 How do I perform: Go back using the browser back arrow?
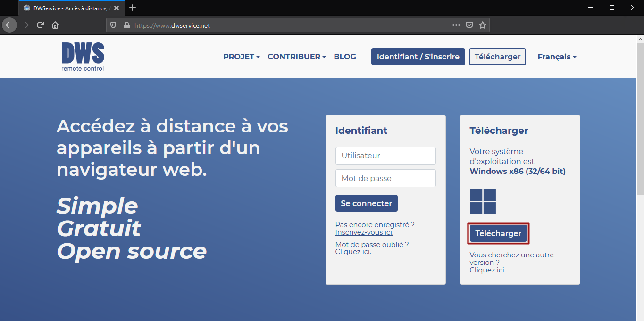pyautogui.click(x=9, y=25)
